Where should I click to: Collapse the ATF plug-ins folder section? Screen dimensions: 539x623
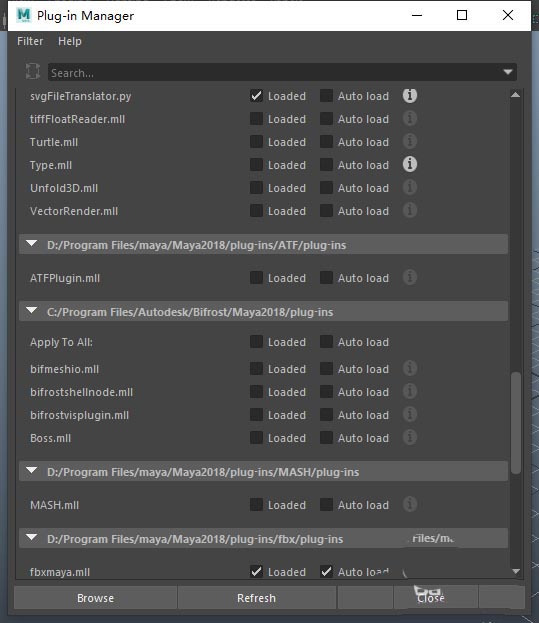coord(31,244)
